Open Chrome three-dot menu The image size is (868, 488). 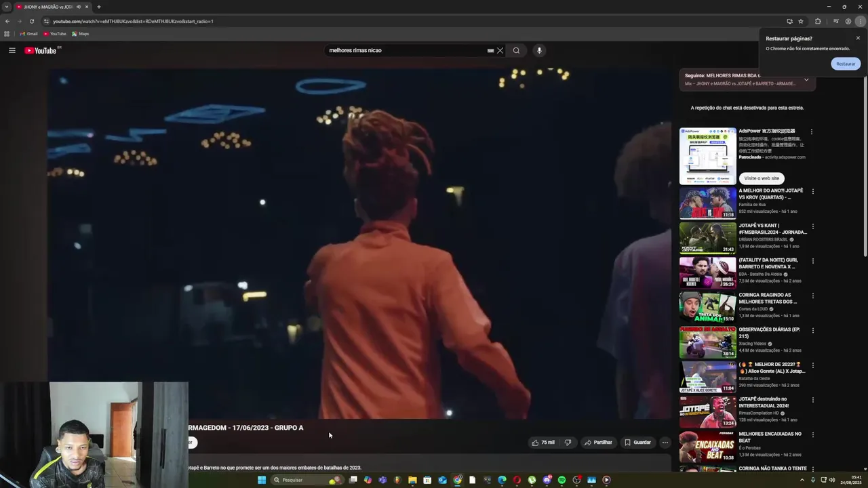(x=860, y=21)
